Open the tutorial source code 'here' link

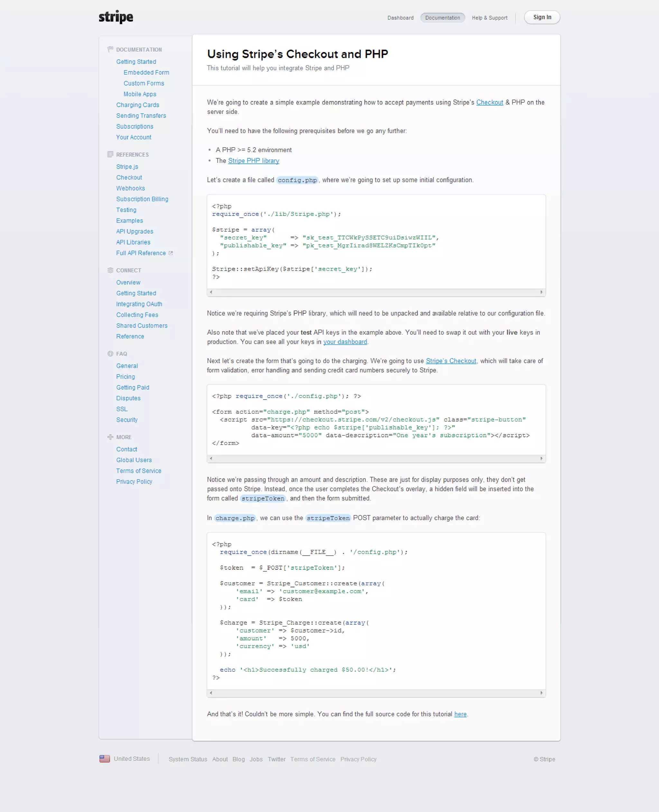coord(460,714)
